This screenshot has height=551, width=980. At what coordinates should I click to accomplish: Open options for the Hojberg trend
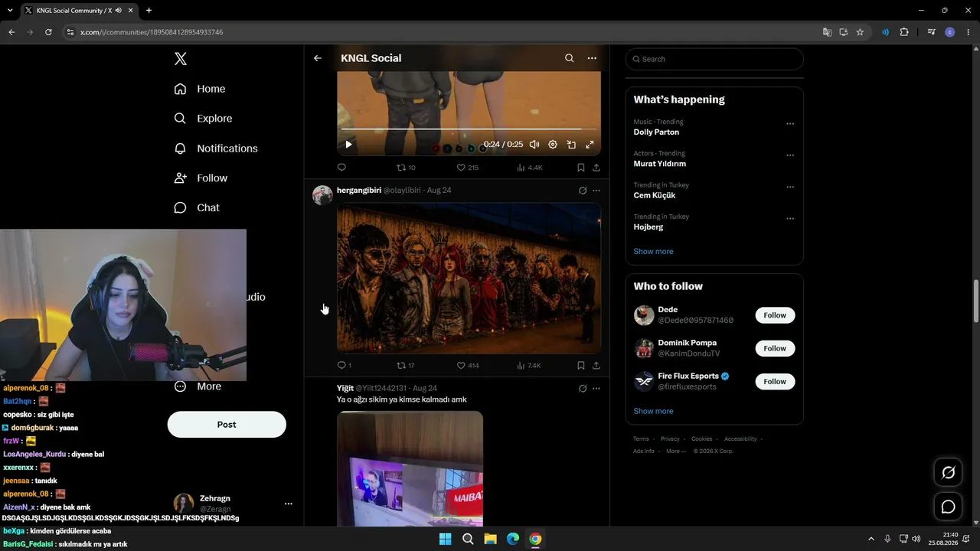(x=790, y=219)
